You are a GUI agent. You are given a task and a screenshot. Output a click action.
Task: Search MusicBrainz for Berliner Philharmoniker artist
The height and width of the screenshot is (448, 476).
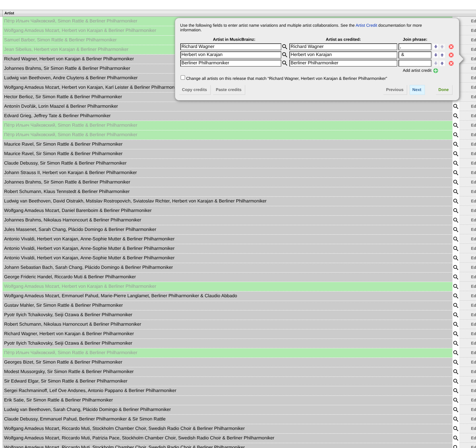point(285,63)
